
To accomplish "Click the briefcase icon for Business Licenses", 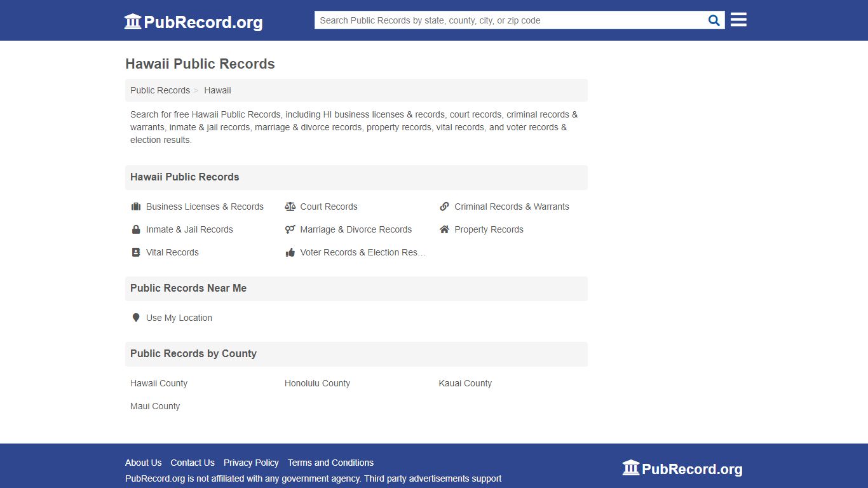I will pos(135,207).
